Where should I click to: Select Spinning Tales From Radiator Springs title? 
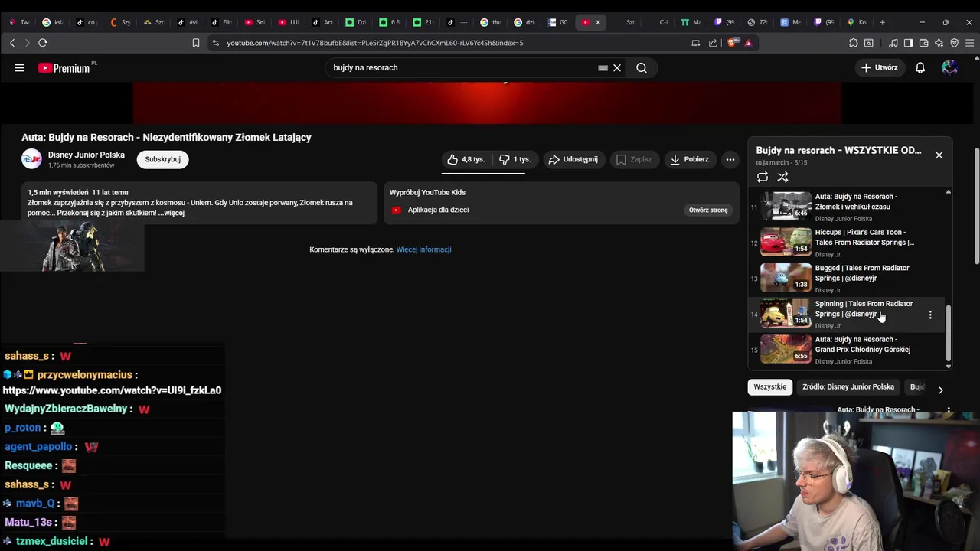tap(864, 308)
